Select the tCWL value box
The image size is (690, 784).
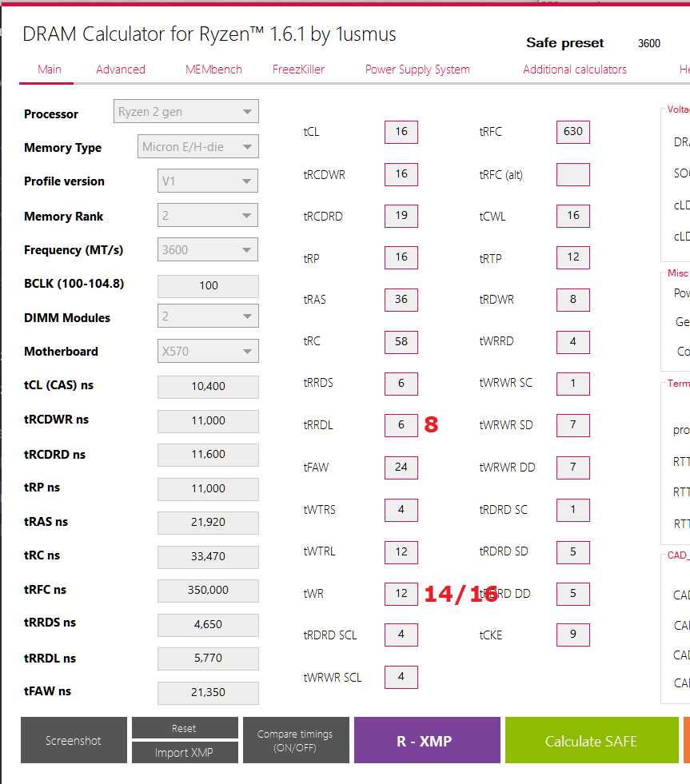coord(573,216)
